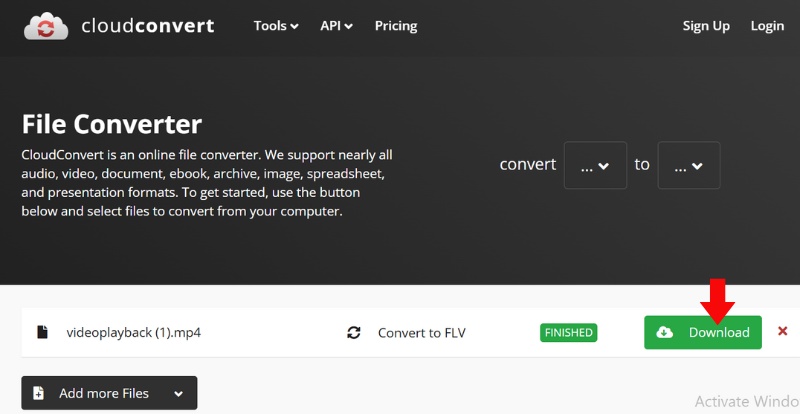This screenshot has height=414, width=800.
Task: Click the 'Convert to FLV' label
Action: point(421,333)
